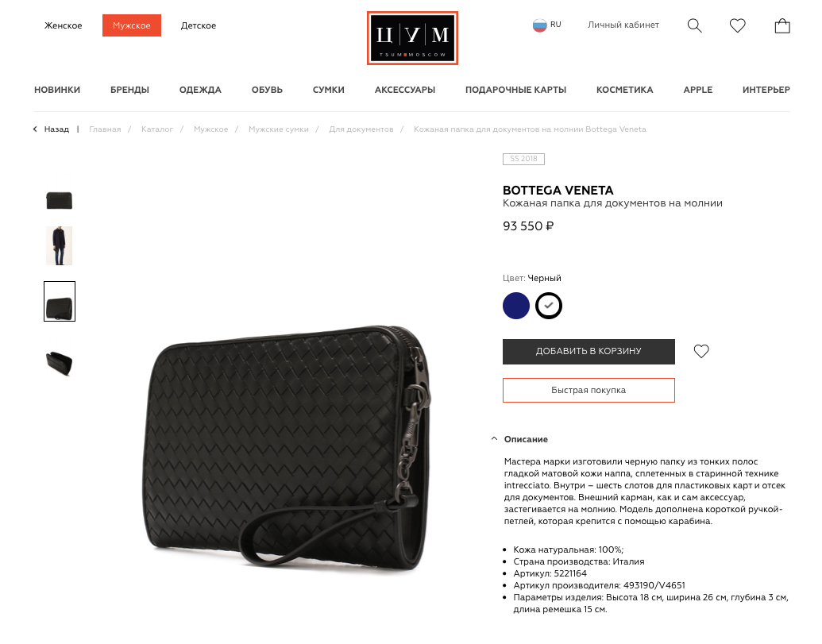The image size is (822, 644).
Task: Select the black color option
Action: pyautogui.click(x=549, y=306)
